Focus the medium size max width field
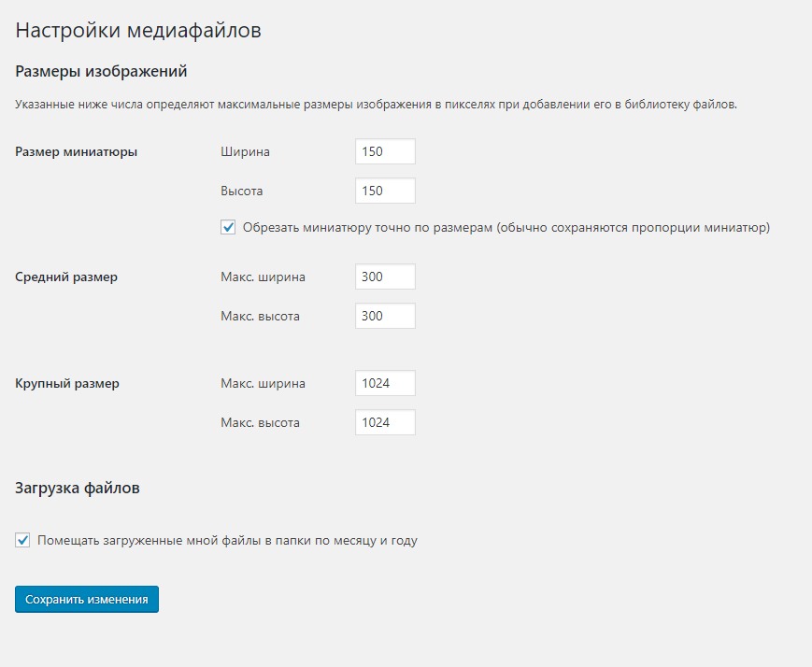Viewport: 812px width, 667px height. [385, 277]
